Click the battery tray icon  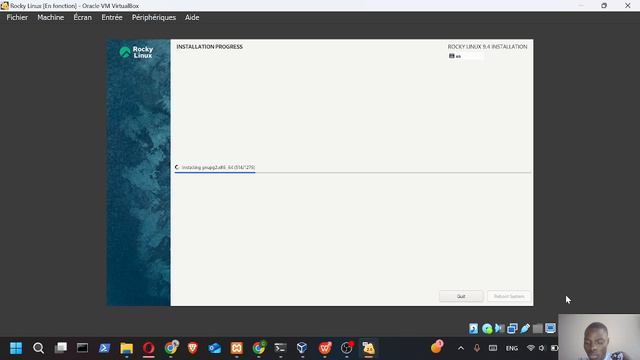554,348
